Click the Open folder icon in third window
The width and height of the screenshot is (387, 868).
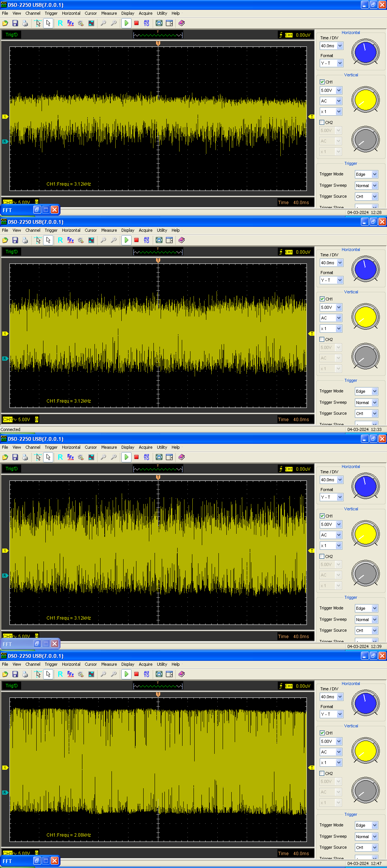point(5,457)
